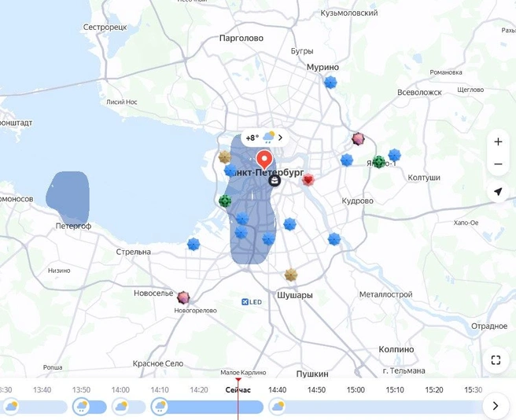The height and width of the screenshot is (420, 516).
Task: Click the red umbrella marker near the river
Action: click(x=308, y=179)
